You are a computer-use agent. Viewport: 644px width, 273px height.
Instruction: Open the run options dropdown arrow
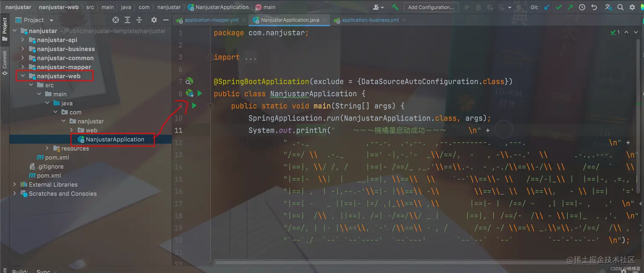[510, 7]
